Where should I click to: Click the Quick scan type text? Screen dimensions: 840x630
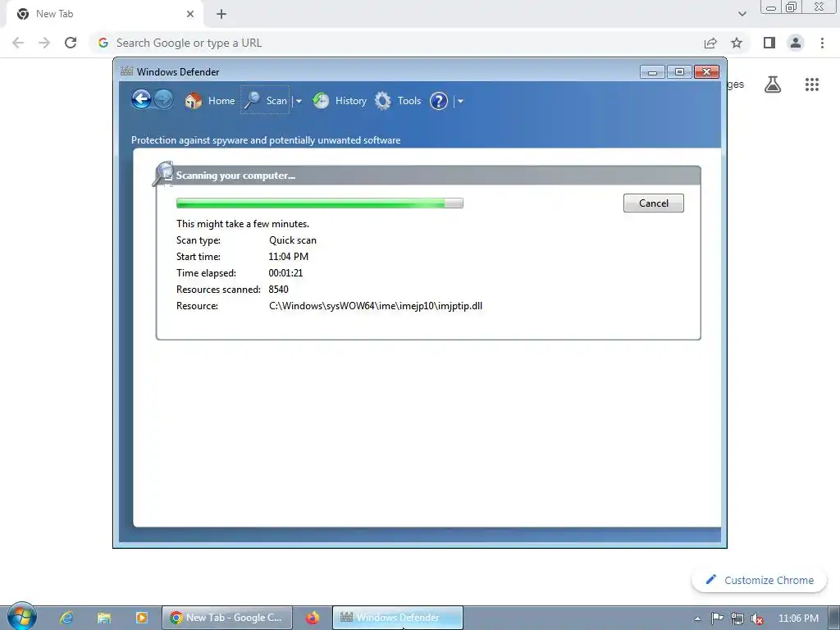coord(293,240)
